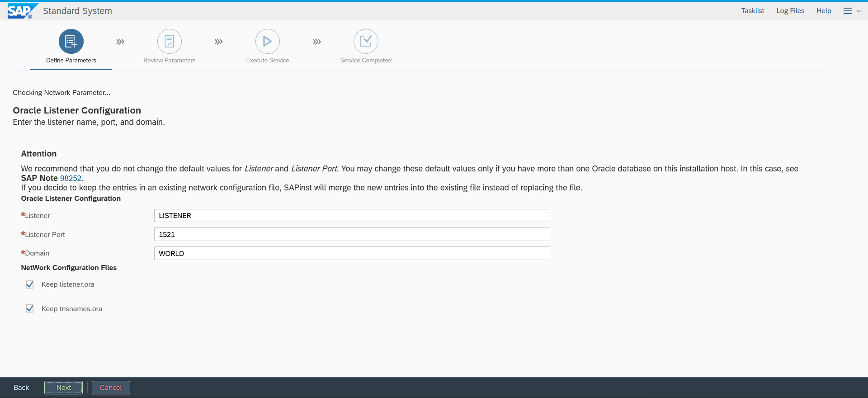868x398 pixels.
Task: Select the Define Parameters step icon
Action: coord(71,42)
